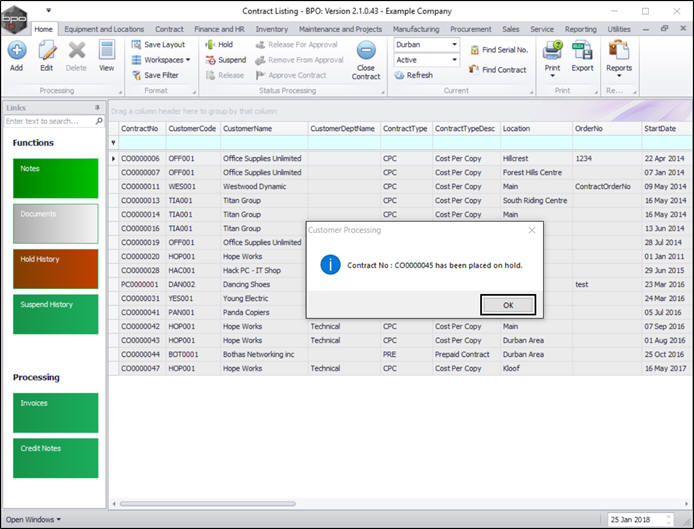Click the Close Contract icon
Screen dimensions: 694x529
pyautogui.click(x=366, y=52)
